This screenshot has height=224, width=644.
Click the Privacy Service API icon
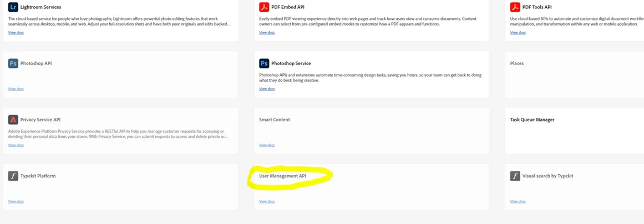click(13, 120)
